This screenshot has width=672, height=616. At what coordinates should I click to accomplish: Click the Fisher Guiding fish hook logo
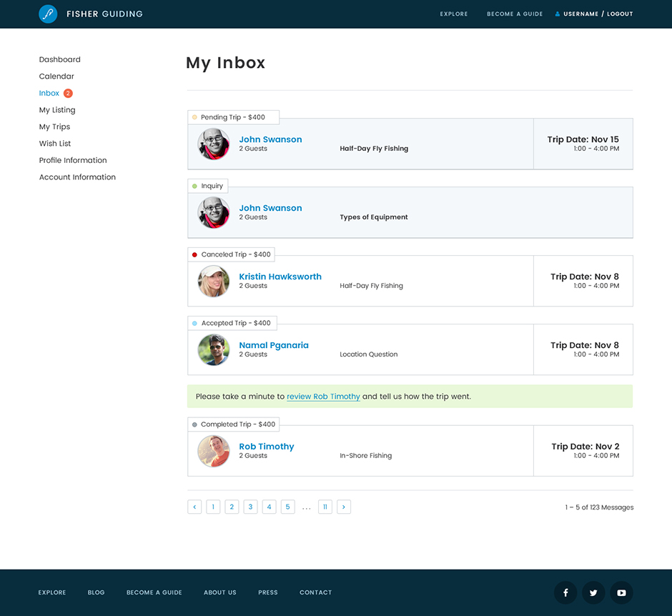click(48, 14)
